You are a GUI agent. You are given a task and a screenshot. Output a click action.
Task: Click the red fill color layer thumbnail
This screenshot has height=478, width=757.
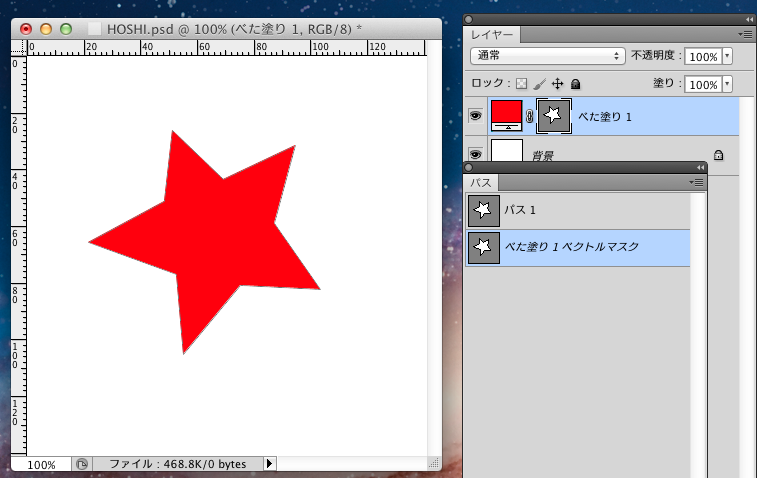[507, 115]
